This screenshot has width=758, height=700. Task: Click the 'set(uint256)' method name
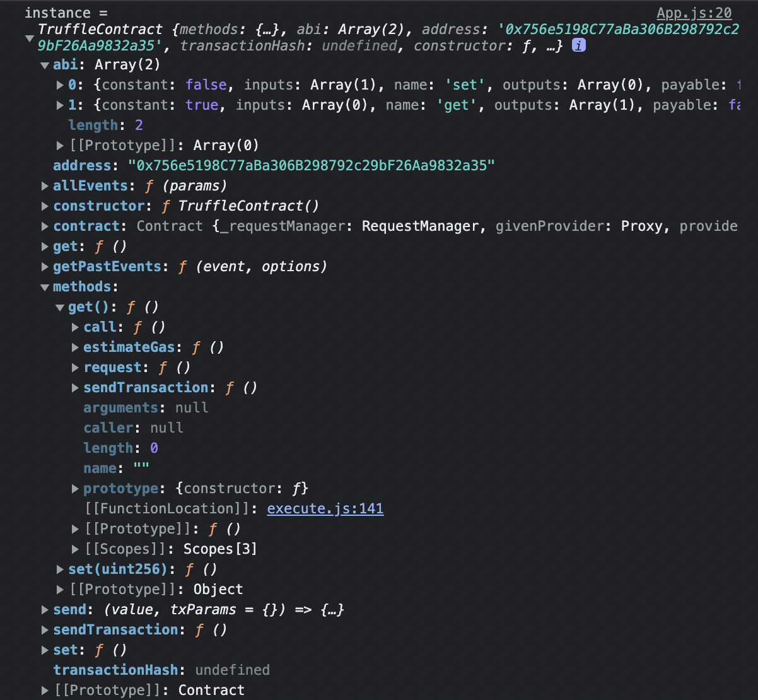pyautogui.click(x=118, y=569)
